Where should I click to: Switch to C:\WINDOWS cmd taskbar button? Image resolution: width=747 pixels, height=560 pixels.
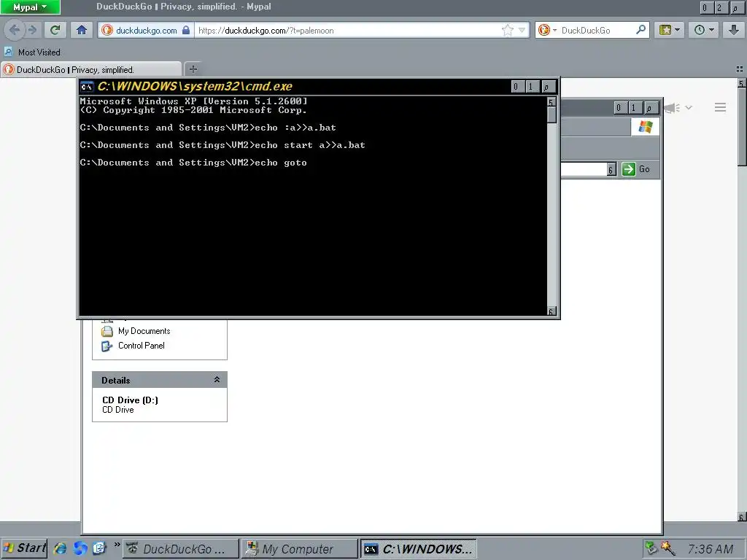coord(418,549)
